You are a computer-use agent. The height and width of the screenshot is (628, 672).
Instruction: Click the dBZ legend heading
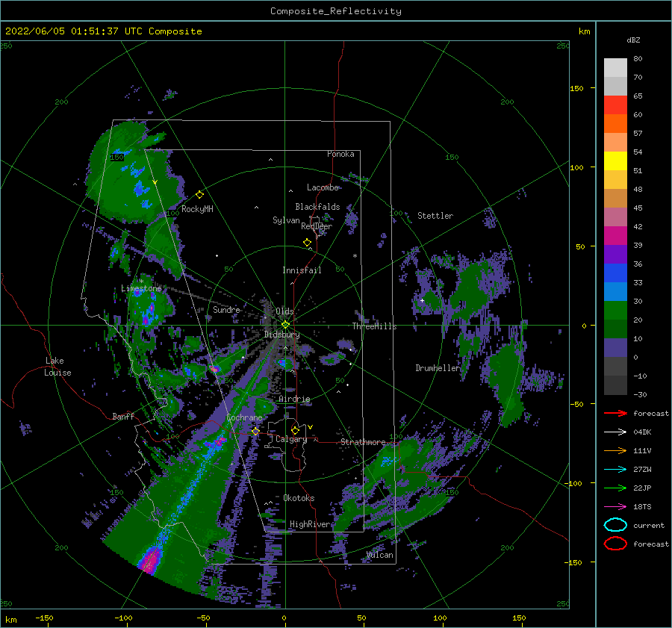[633, 40]
